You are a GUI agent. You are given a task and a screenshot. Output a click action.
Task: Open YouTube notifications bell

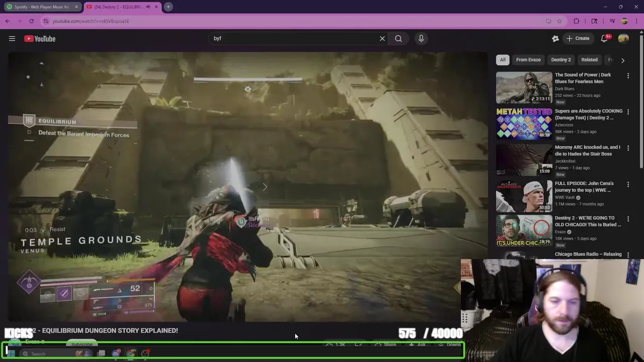605,39
